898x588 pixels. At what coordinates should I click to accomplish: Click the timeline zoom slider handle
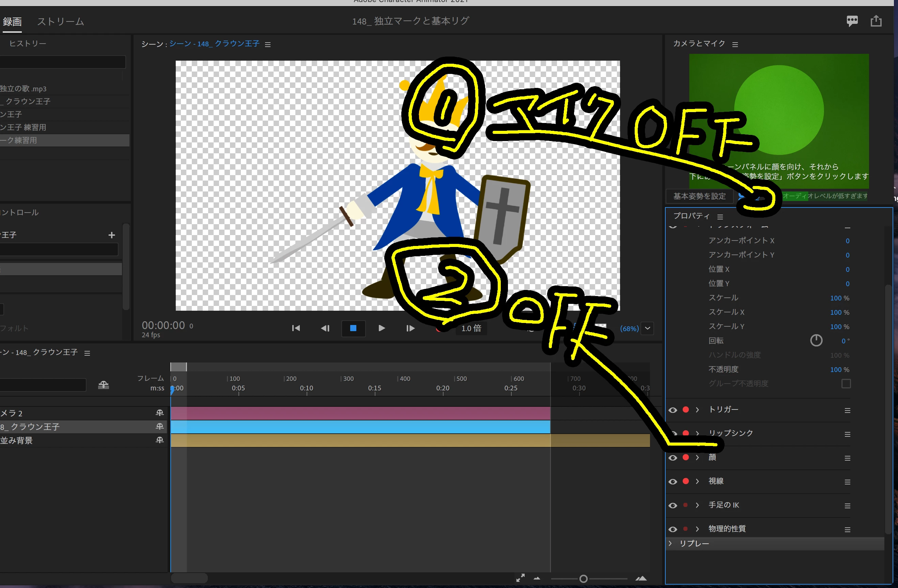[583, 578]
